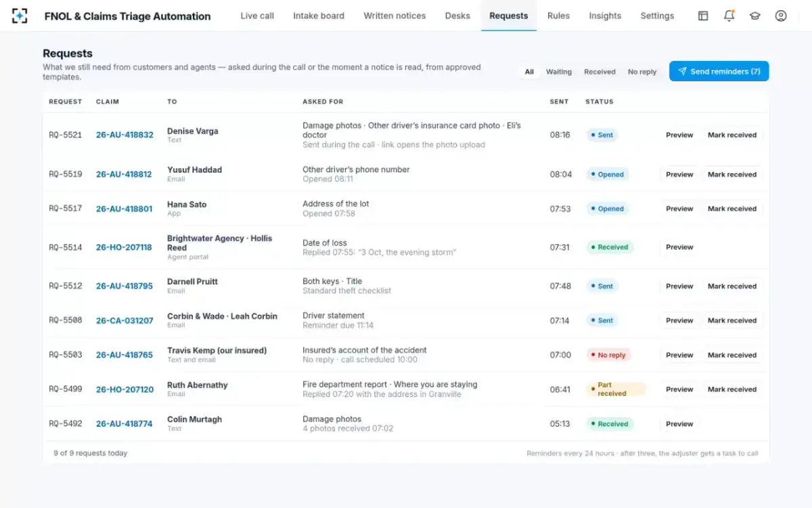Preview Yusuf Haddad's request

[x=679, y=174]
